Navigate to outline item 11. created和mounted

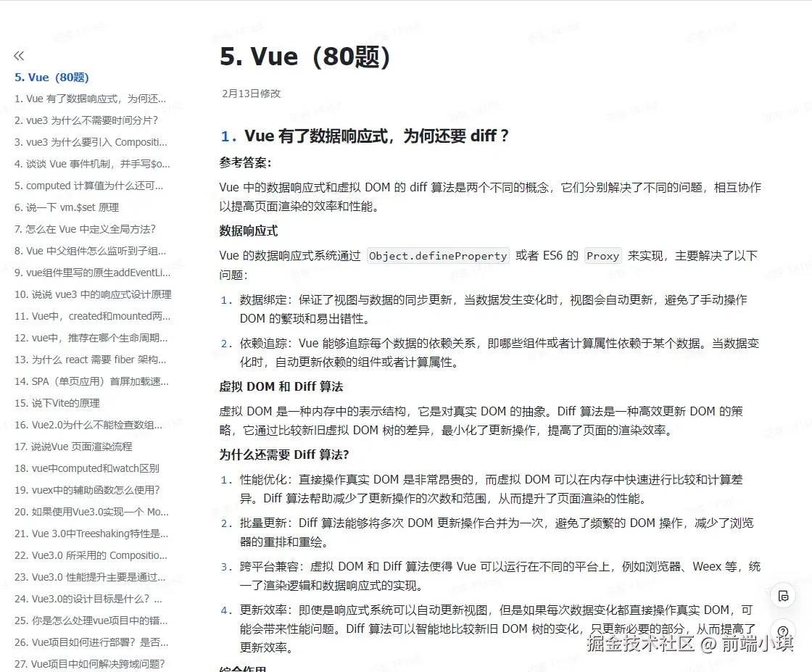[92, 316]
